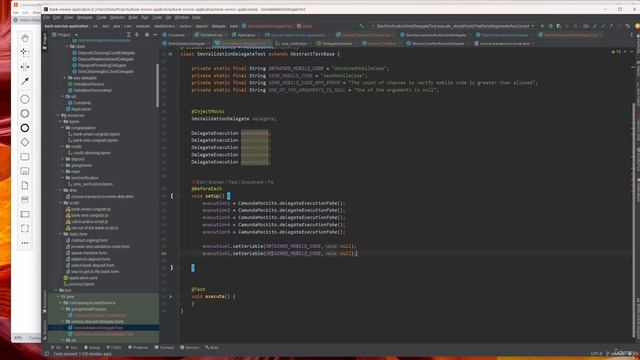Create a pool participant from Camunda palette
Image resolution: width=640 pixels, height=360 pixels.
[x=25, y=214]
